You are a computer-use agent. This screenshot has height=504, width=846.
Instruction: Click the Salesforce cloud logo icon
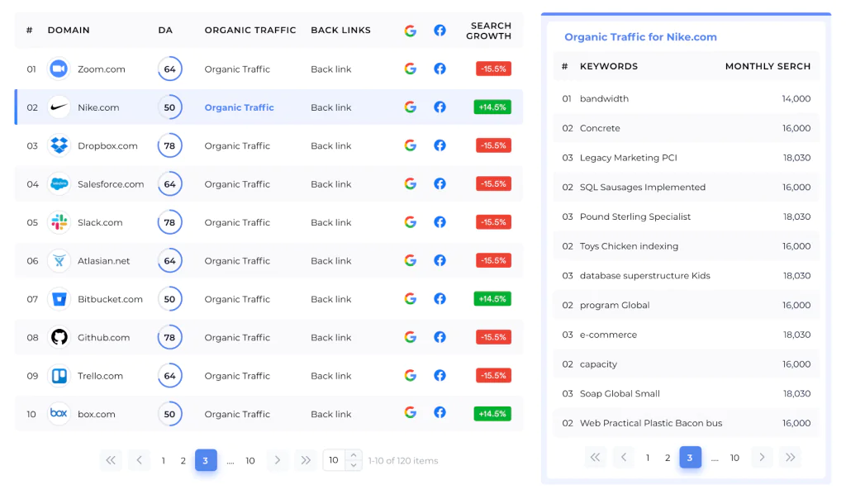click(59, 184)
